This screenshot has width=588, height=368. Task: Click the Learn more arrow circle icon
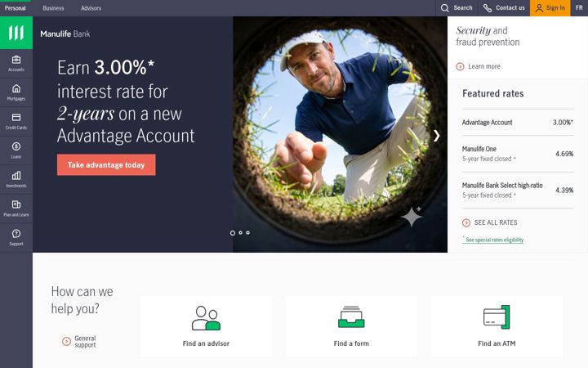(x=460, y=66)
